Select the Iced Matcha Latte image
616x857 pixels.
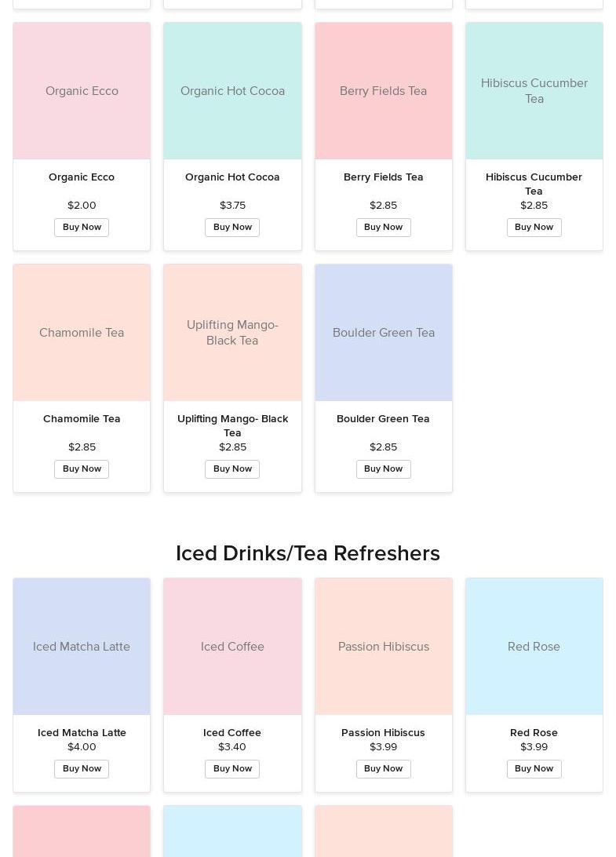(x=82, y=647)
